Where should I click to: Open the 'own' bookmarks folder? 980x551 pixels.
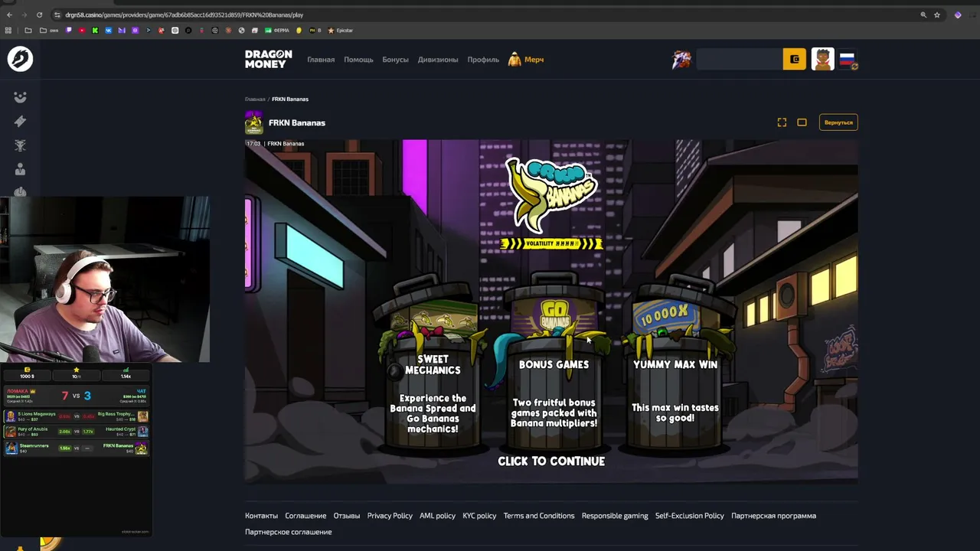(51, 31)
